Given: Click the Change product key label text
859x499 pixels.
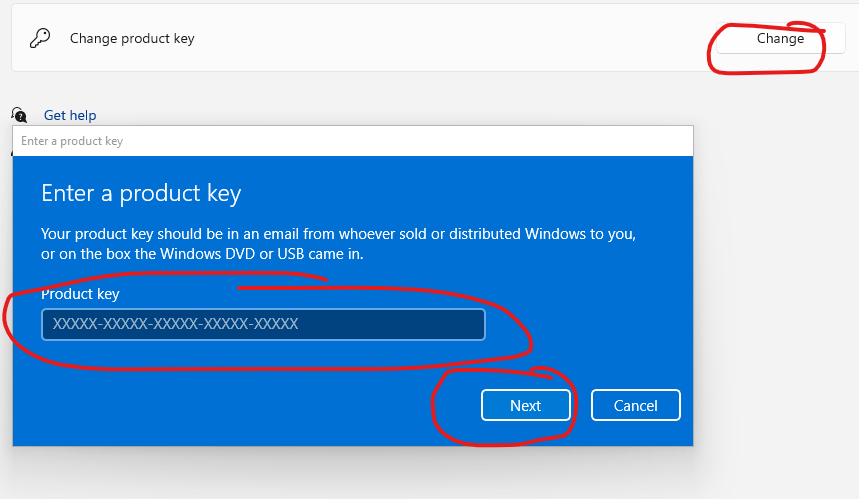Looking at the screenshot, I should pos(132,39).
